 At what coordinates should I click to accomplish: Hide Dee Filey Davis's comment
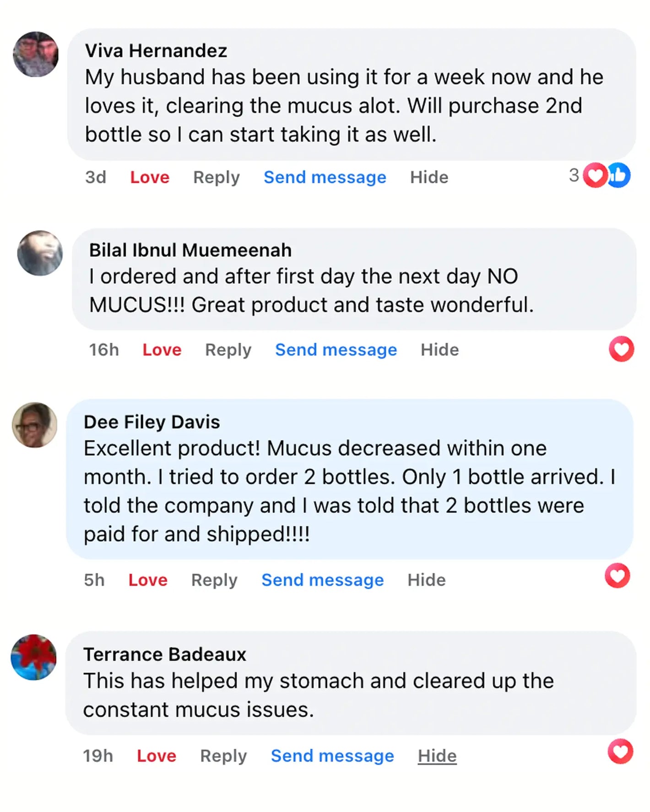tap(427, 580)
